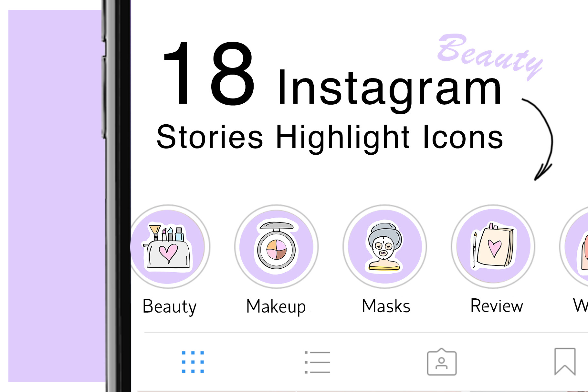The image size is (588, 392).
Task: Click the Beauty label under the highlight
Action: coord(170,306)
